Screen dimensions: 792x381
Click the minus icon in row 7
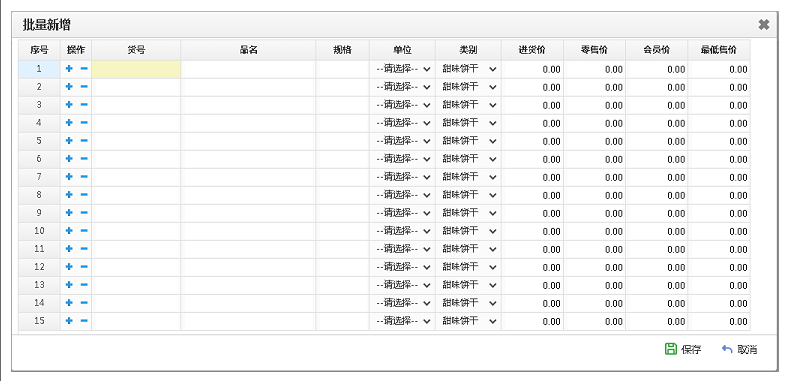pyautogui.click(x=84, y=177)
